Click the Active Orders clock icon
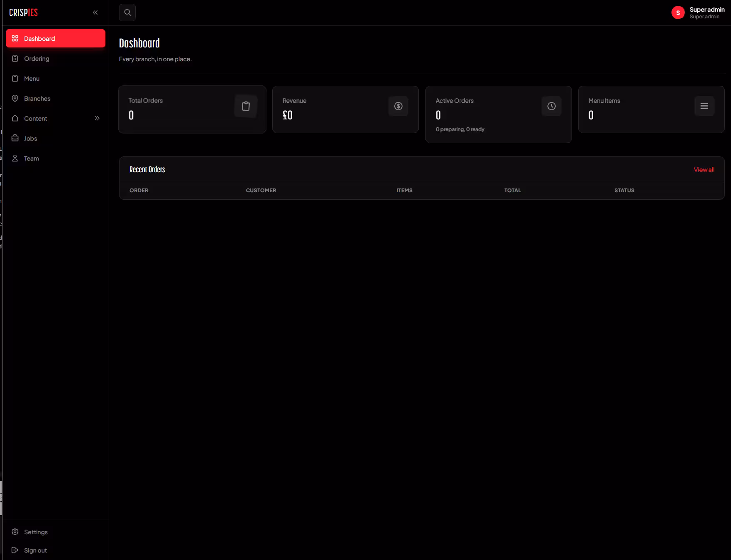The height and width of the screenshot is (560, 731). click(552, 106)
